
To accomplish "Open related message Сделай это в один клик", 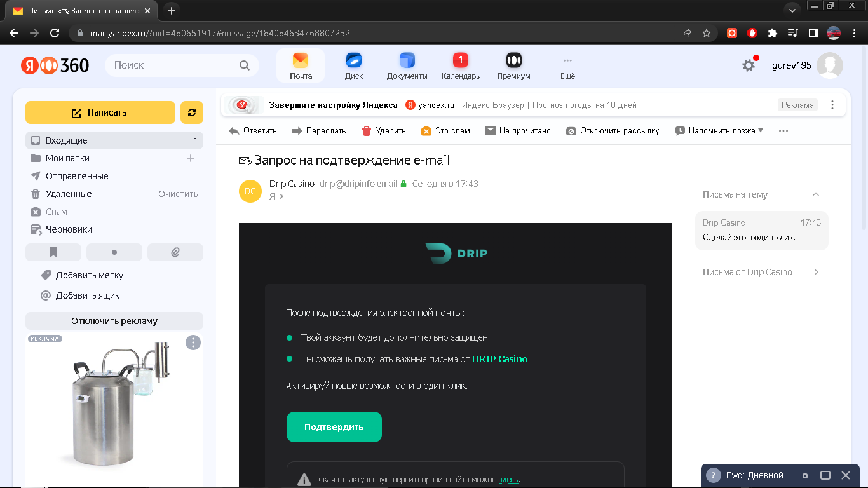I will 762,230.
